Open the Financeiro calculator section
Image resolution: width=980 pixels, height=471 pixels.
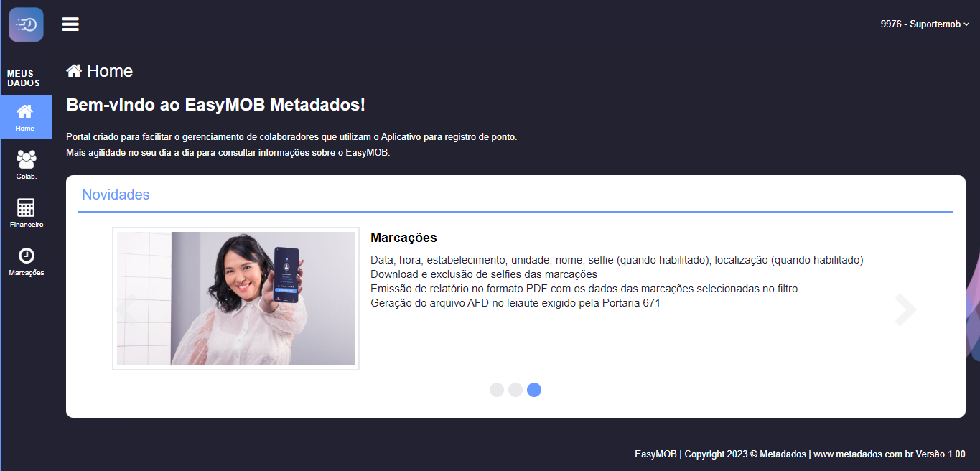[x=26, y=213]
